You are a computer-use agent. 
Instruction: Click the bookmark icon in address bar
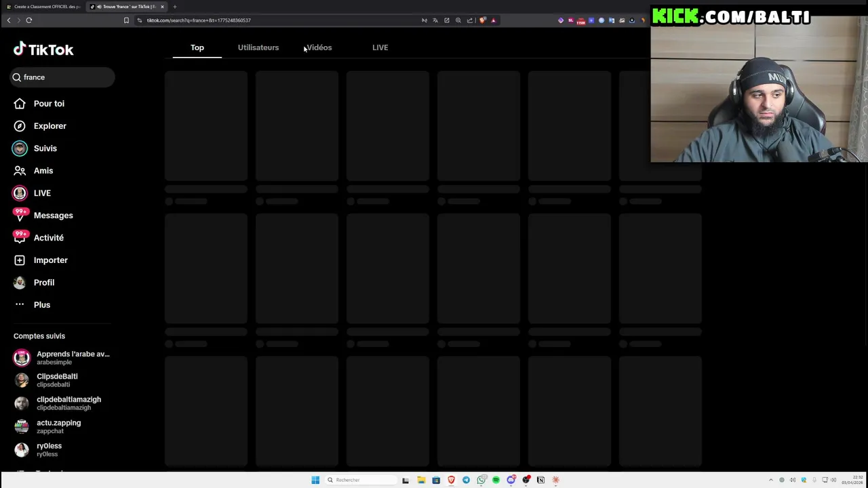tap(126, 20)
